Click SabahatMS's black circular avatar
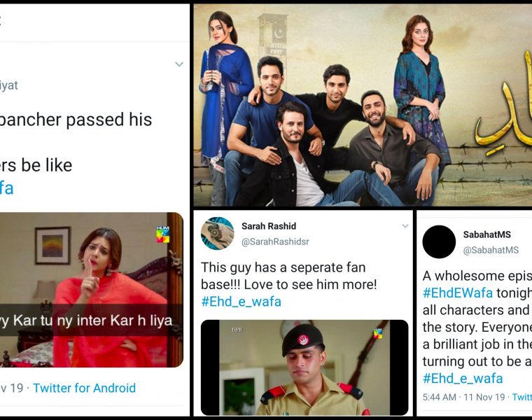This screenshot has width=532, height=420. 439,241
